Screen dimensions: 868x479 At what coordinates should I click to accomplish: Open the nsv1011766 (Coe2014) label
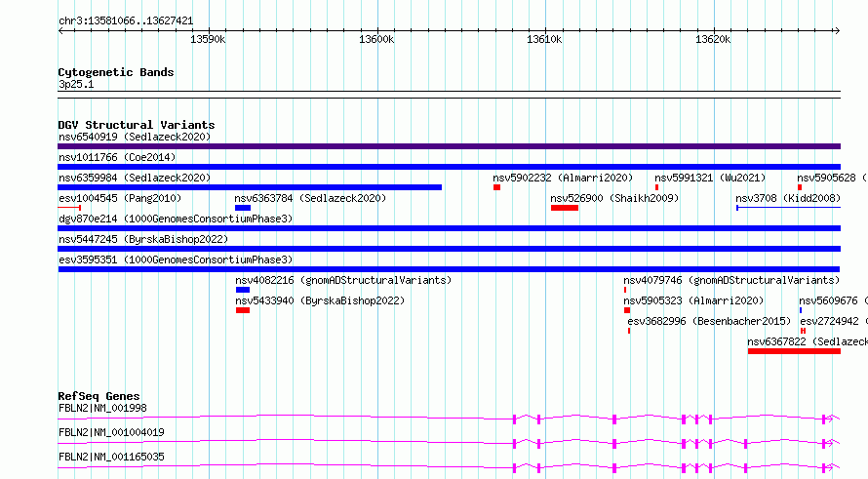pos(117,157)
